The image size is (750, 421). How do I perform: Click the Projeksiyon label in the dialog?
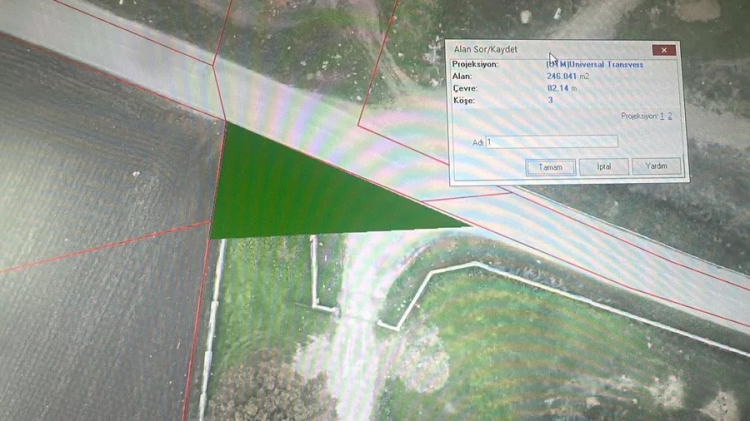click(475, 64)
